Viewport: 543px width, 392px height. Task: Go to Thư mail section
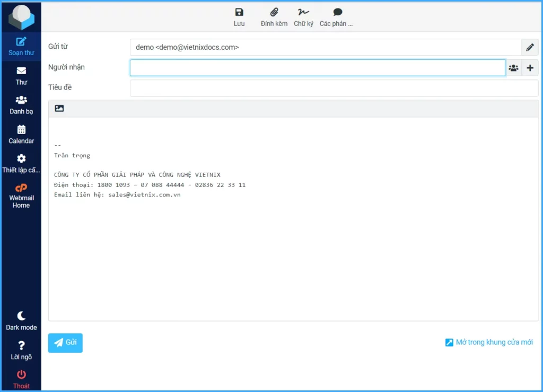(21, 75)
